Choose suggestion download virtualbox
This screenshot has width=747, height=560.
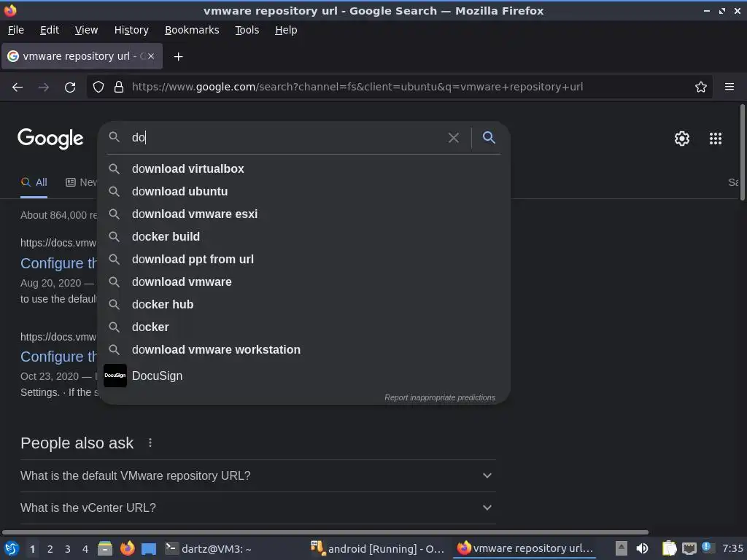[x=303, y=169]
